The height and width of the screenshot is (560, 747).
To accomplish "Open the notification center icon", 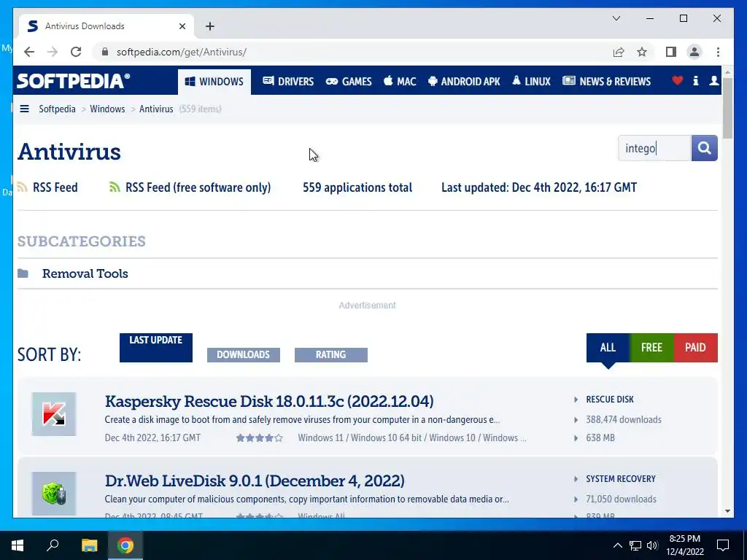I will tap(723, 545).
